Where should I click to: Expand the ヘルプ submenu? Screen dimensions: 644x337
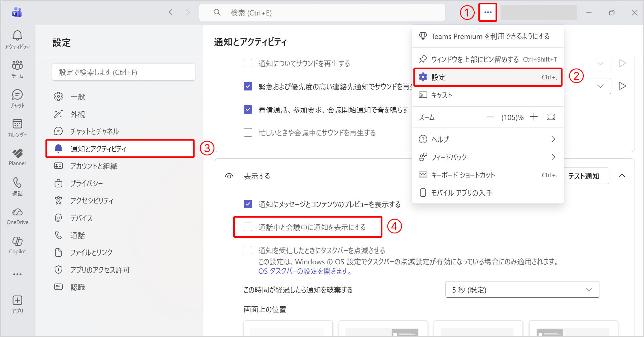pyautogui.click(x=487, y=139)
